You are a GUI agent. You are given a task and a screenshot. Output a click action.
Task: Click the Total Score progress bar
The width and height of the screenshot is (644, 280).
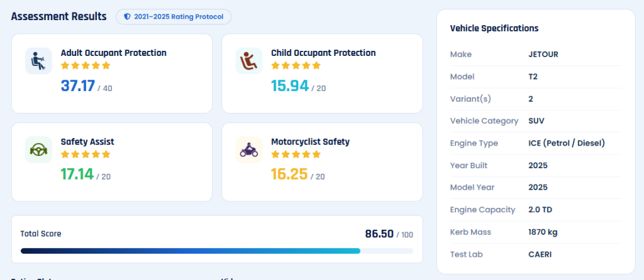(217, 251)
